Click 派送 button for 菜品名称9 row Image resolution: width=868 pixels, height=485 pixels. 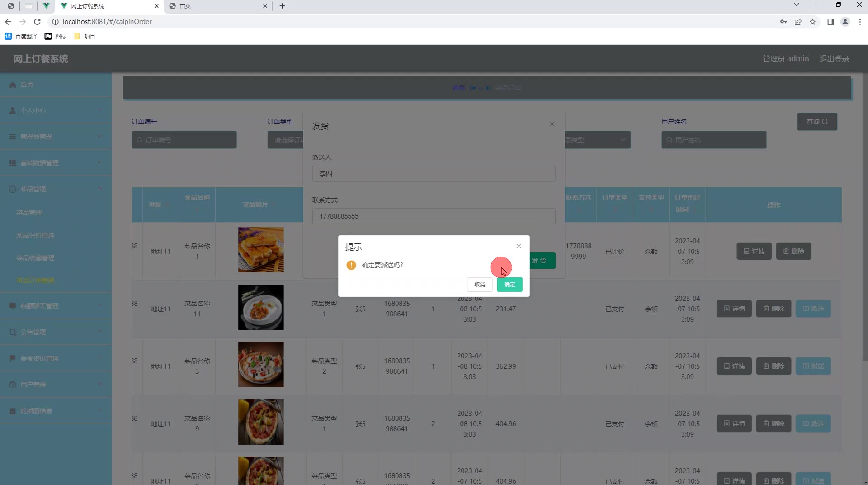813,423
